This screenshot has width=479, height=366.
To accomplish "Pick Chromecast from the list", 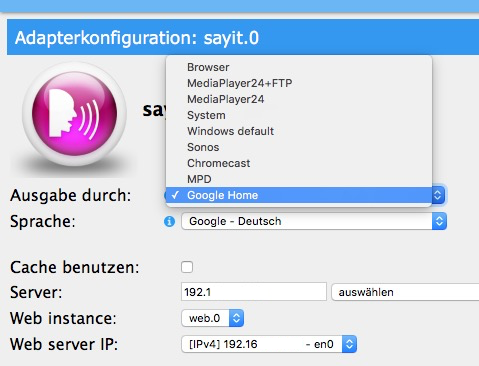I will tap(299, 163).
